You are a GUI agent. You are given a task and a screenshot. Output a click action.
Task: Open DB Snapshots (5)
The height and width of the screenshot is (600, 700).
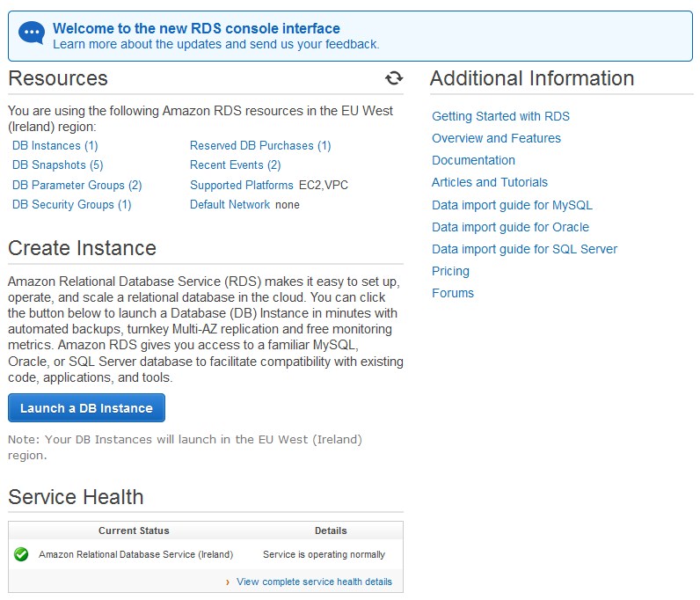[x=57, y=165]
